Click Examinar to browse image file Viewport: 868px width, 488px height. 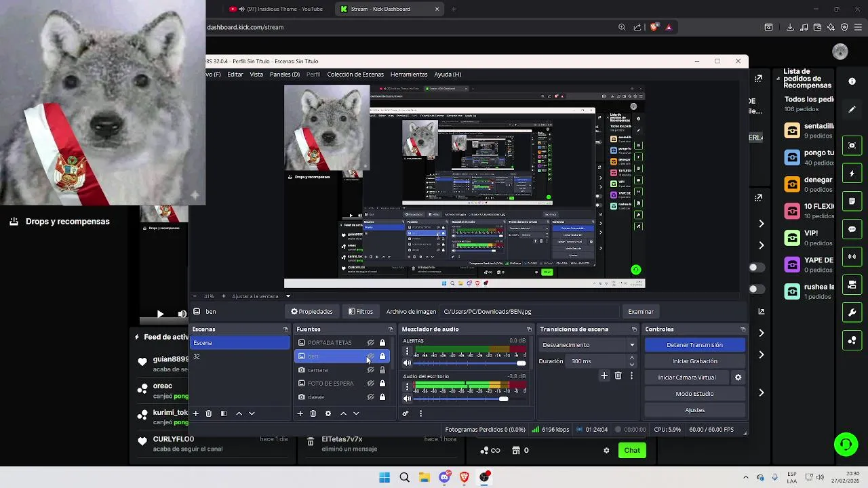point(641,312)
